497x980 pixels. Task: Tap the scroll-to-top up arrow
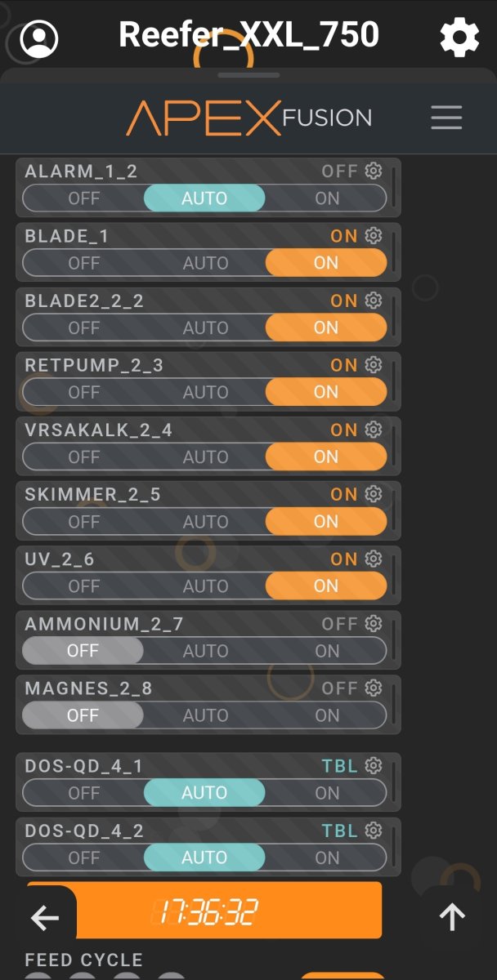tap(452, 917)
